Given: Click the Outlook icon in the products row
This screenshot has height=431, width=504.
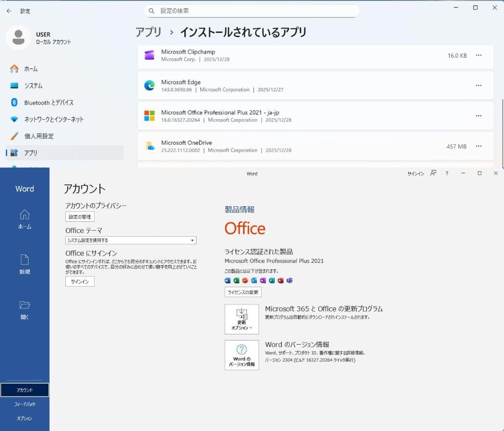Looking at the screenshot, I should [253, 281].
